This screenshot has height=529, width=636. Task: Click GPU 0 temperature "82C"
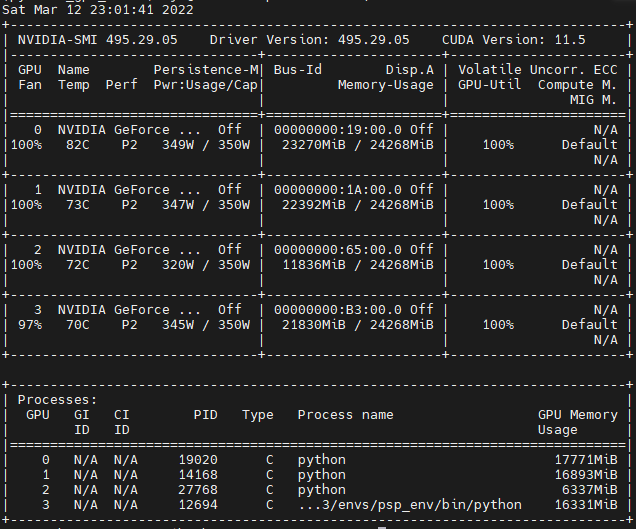click(x=78, y=145)
